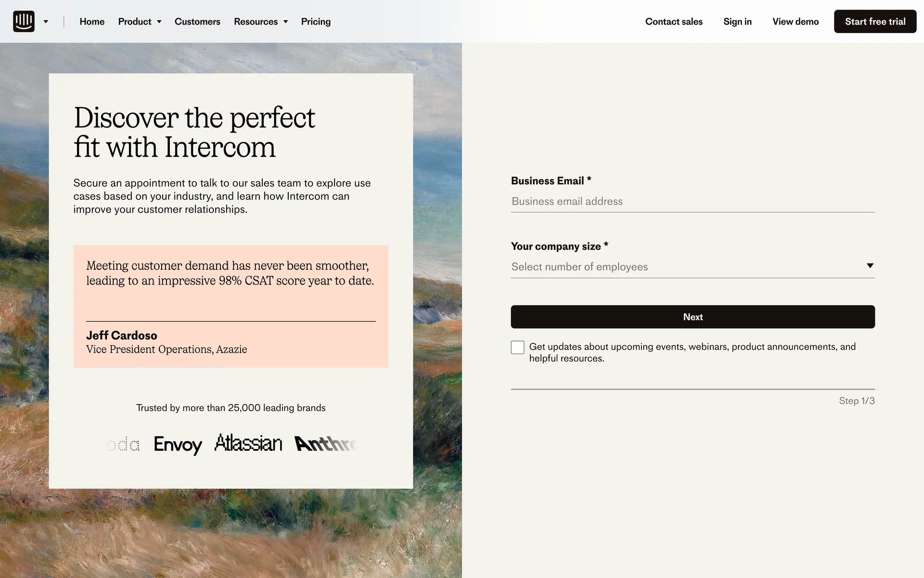Go to the Home menu item
924x578 pixels.
point(92,22)
